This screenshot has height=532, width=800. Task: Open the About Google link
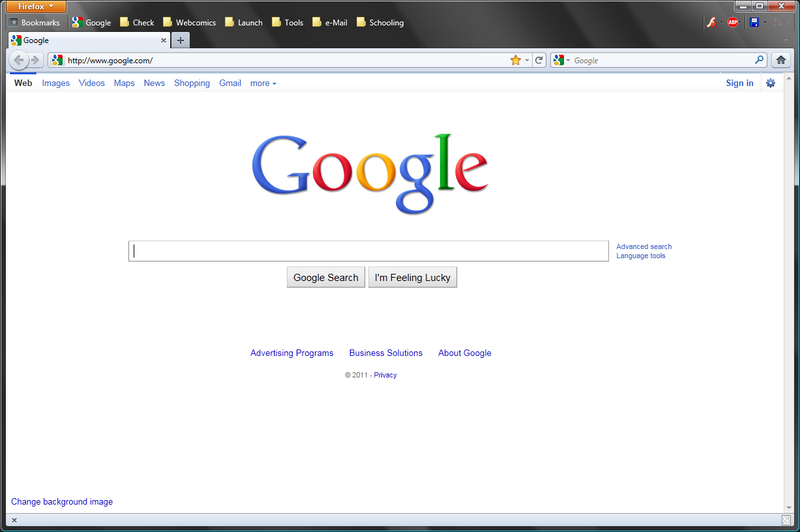click(x=464, y=352)
